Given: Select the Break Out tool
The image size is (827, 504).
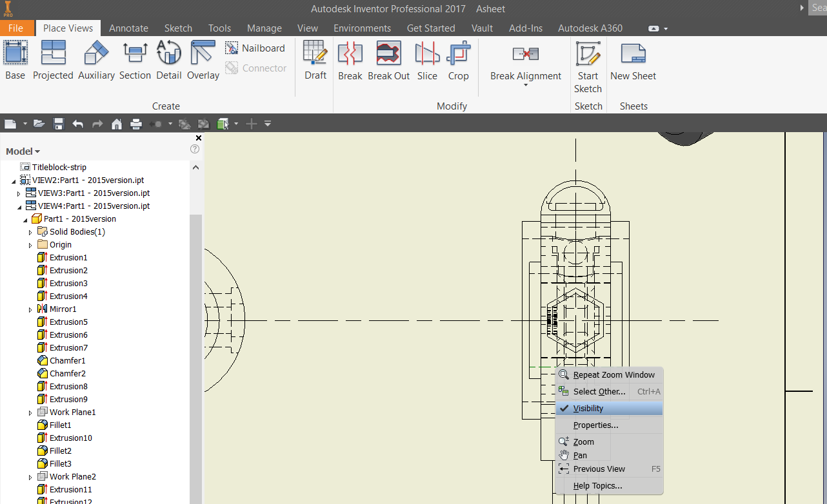Looking at the screenshot, I should coord(388,61).
